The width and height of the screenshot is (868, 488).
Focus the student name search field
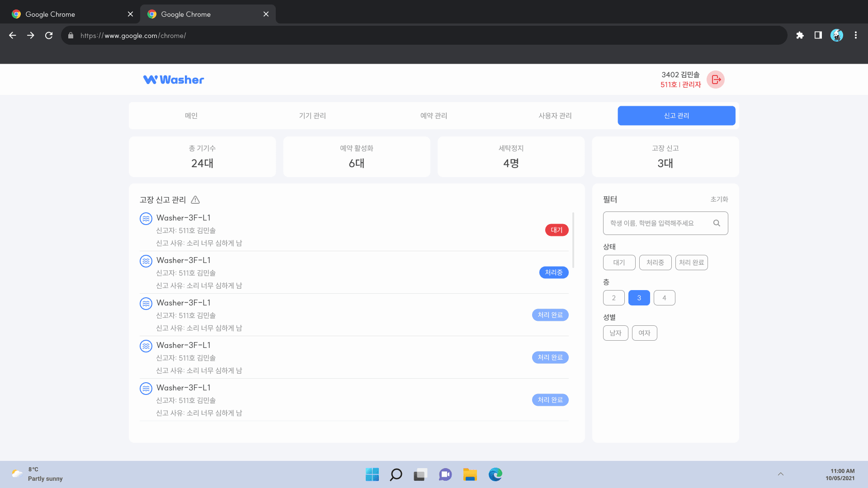click(x=665, y=223)
